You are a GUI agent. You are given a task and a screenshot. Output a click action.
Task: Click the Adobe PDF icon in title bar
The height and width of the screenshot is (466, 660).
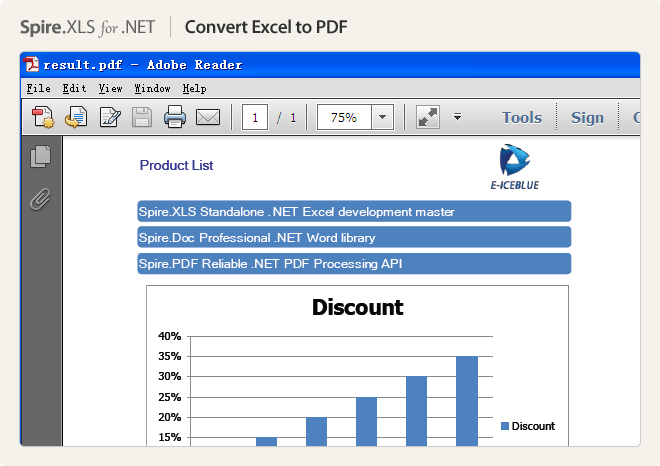(31, 64)
